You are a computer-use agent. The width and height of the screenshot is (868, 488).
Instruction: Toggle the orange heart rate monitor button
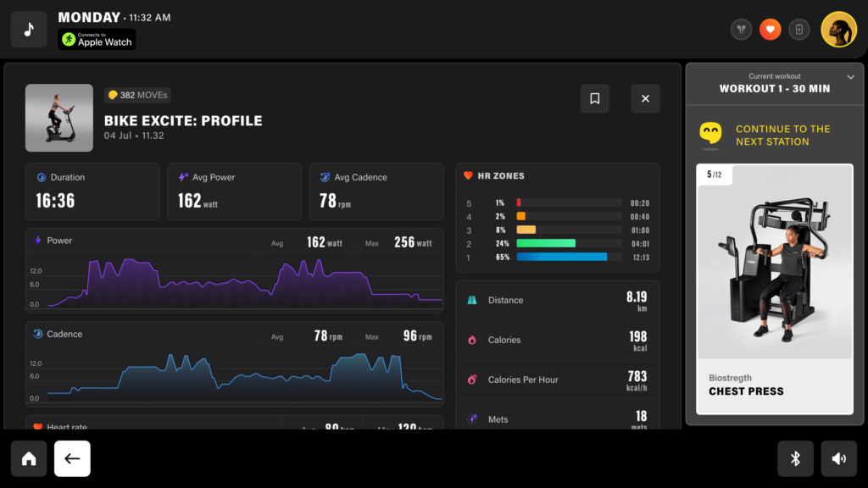coord(770,30)
